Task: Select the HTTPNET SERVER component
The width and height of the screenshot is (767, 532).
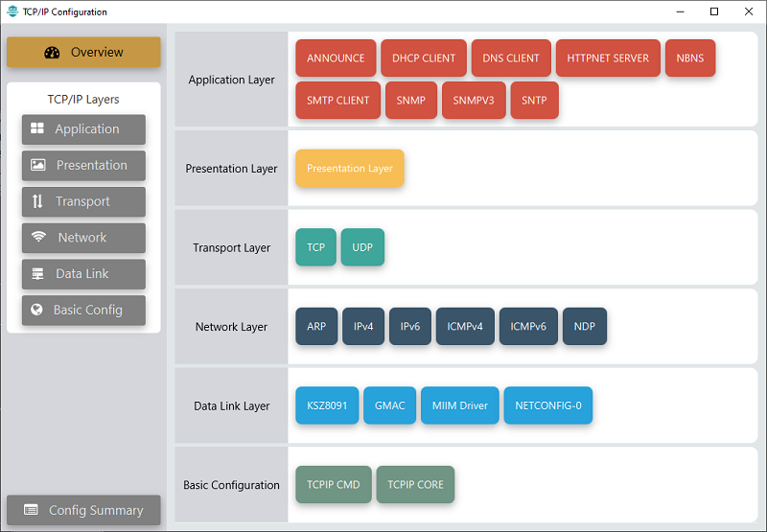Action: click(607, 58)
